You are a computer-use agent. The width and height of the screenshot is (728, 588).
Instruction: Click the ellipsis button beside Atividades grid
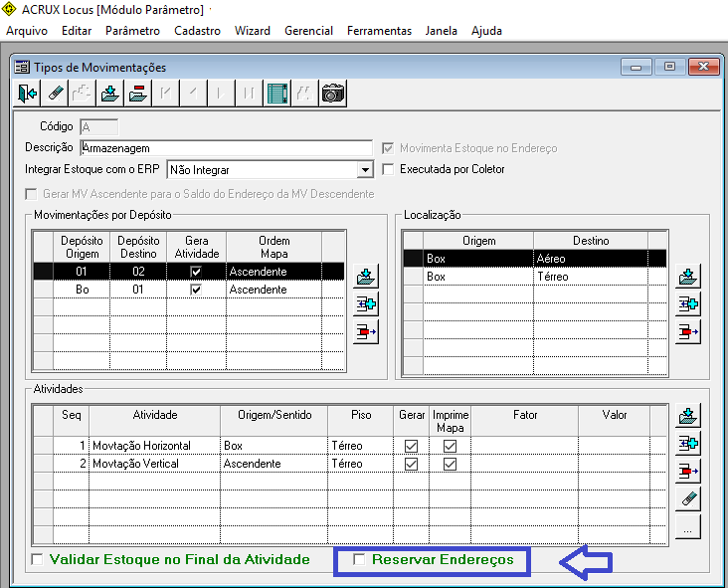coord(688,528)
